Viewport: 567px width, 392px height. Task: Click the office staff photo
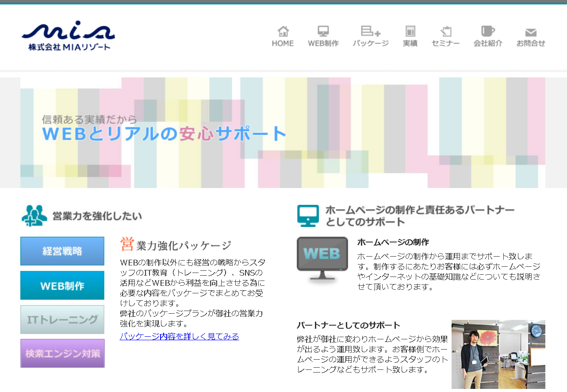(x=498, y=354)
